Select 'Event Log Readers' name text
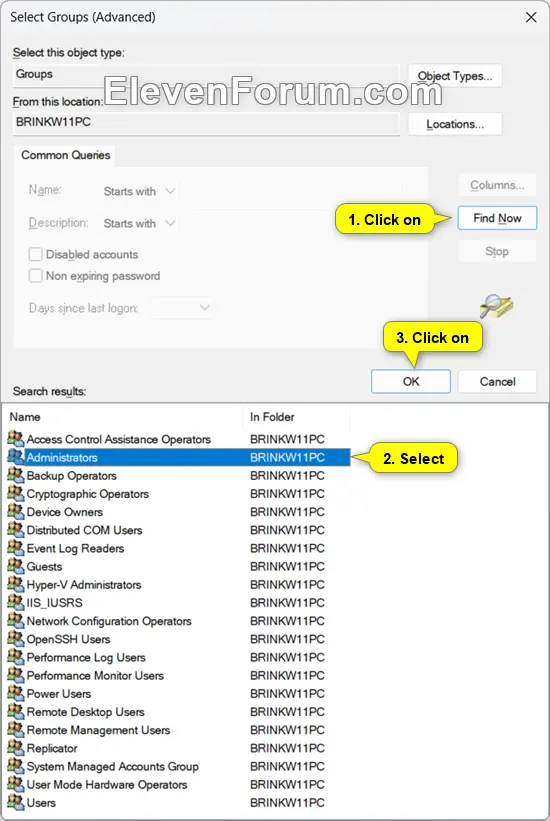The height and width of the screenshot is (821, 550). click(x=75, y=548)
